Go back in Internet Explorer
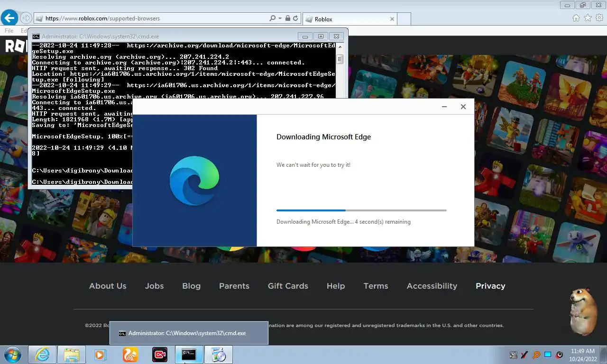 9,18
